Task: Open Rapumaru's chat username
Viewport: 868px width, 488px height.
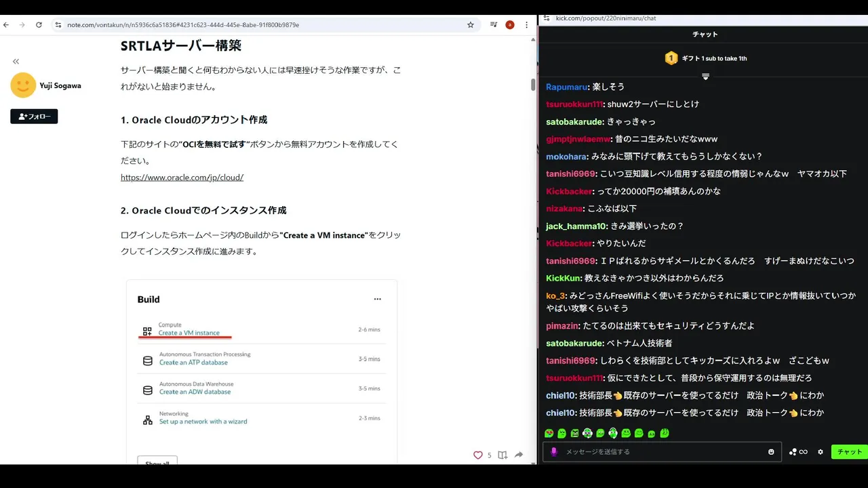Action: click(567, 87)
